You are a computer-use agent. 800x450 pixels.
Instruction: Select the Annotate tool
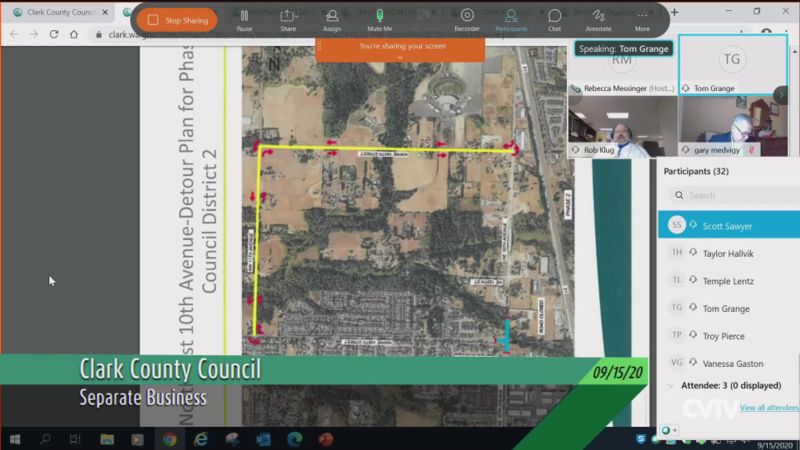[x=599, y=19]
